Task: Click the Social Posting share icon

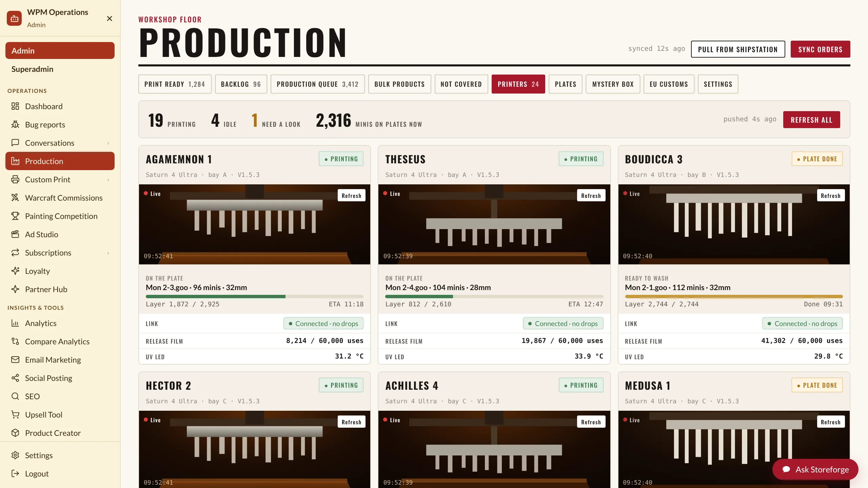Action: click(x=15, y=378)
